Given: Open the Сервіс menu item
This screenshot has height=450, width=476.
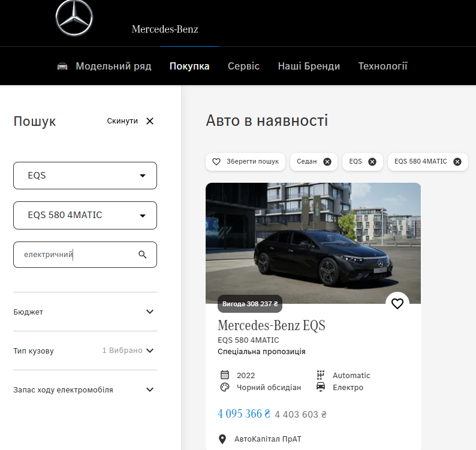Looking at the screenshot, I should (x=243, y=67).
